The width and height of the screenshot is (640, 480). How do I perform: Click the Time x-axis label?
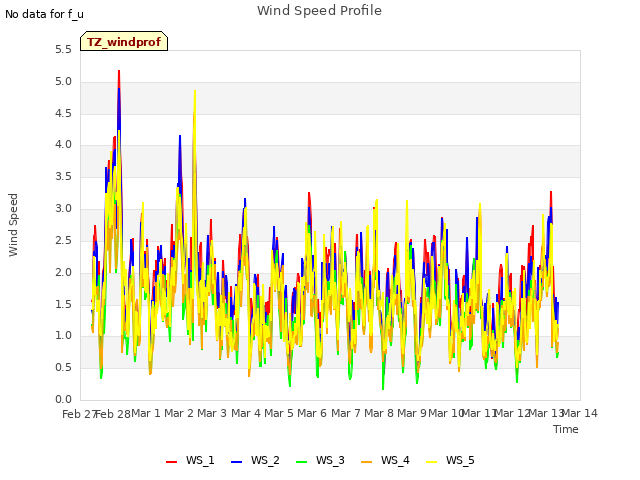pos(566,429)
